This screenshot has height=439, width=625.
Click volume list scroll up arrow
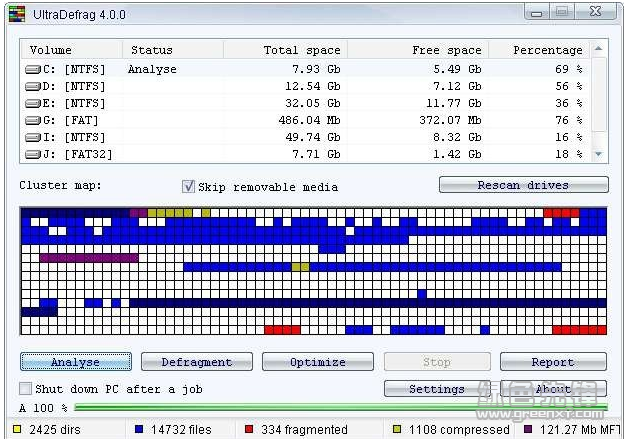tap(598, 49)
